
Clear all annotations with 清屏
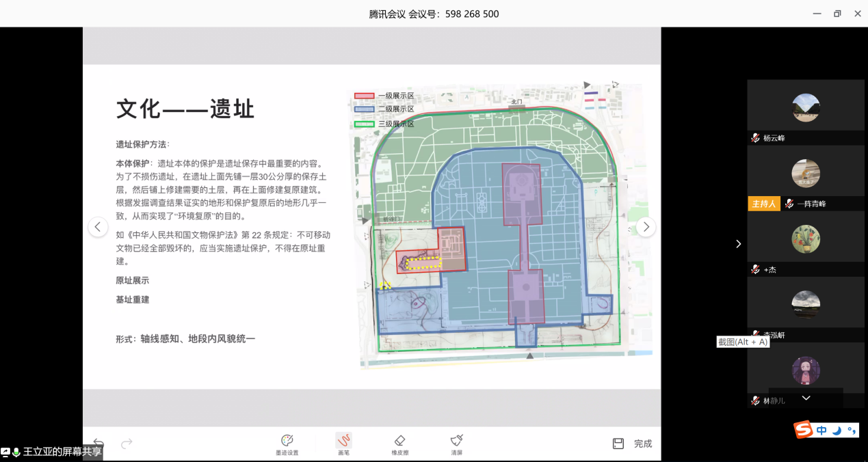[x=456, y=443]
